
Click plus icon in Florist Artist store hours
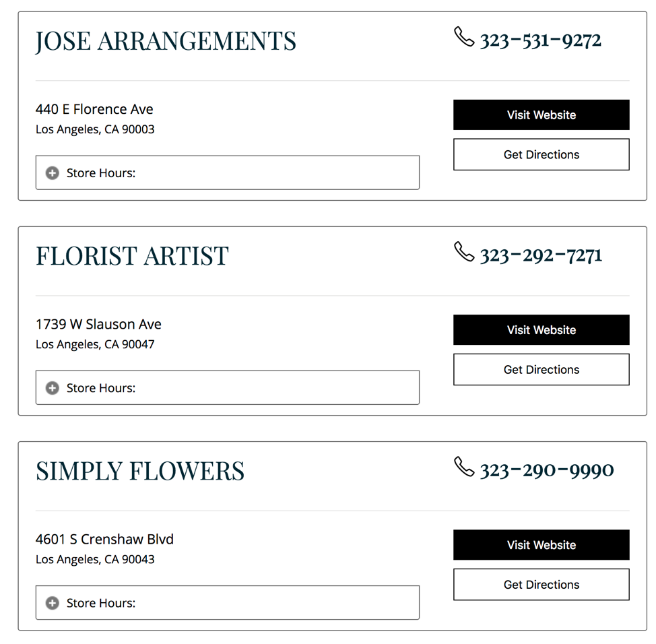click(x=53, y=388)
